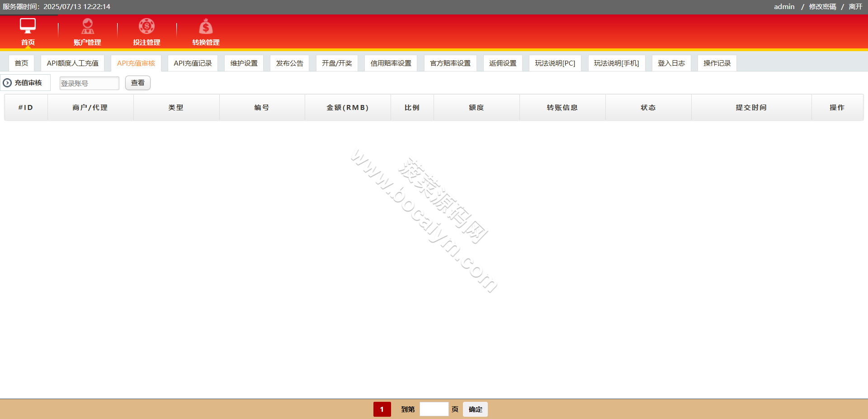Open the 信用赔率设置 tab
This screenshot has height=419, width=868.
click(x=391, y=63)
